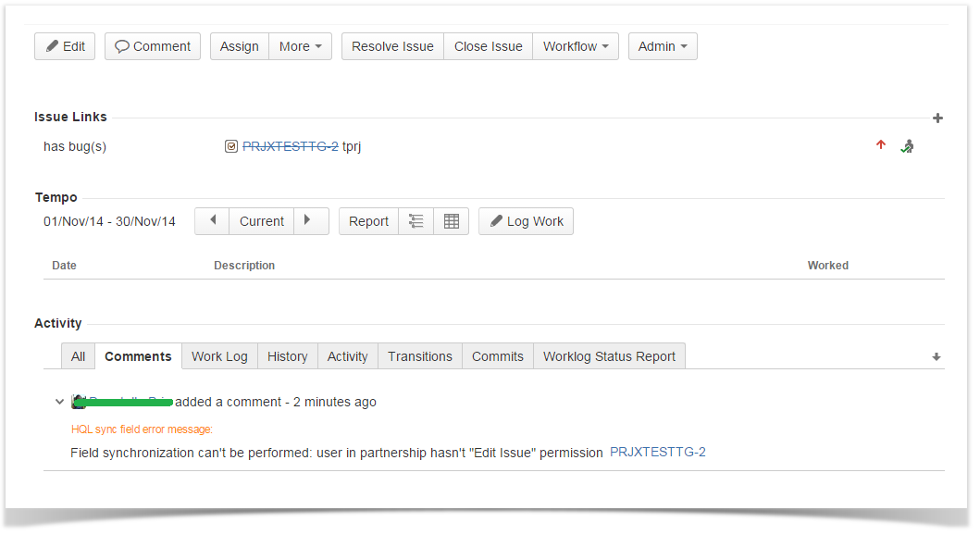The image size is (980, 535).
Task: Open the Workflow dropdown
Action: (x=575, y=46)
